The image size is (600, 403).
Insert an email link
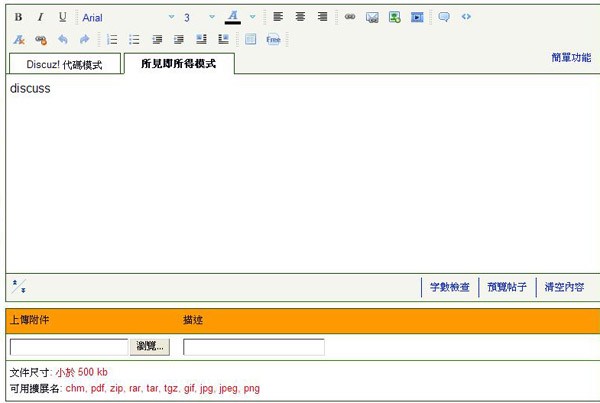[x=372, y=17]
